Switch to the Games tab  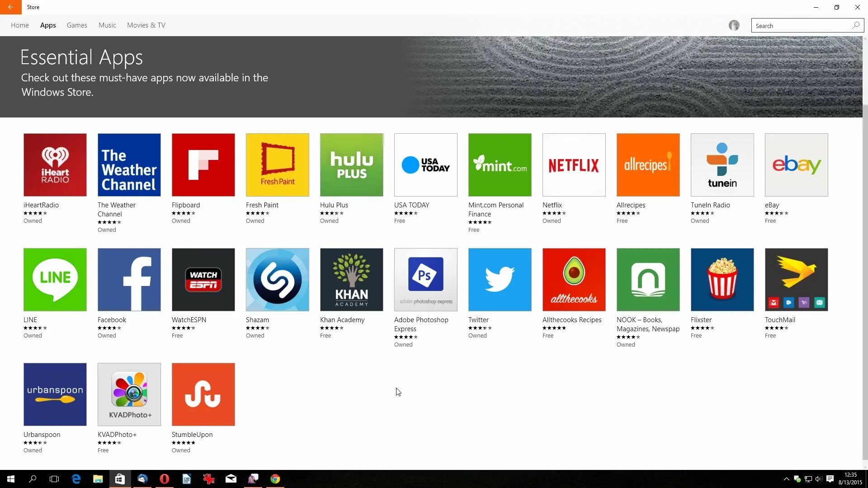77,25
